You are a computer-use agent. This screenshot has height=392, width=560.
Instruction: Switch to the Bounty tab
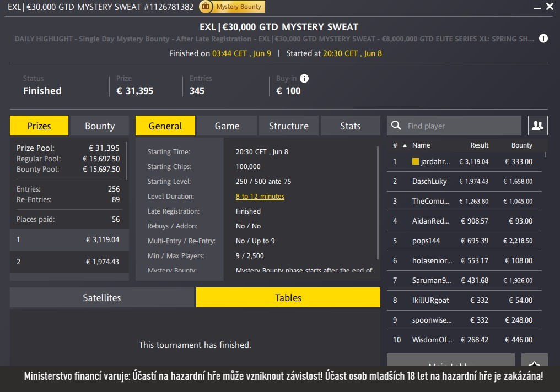point(100,126)
